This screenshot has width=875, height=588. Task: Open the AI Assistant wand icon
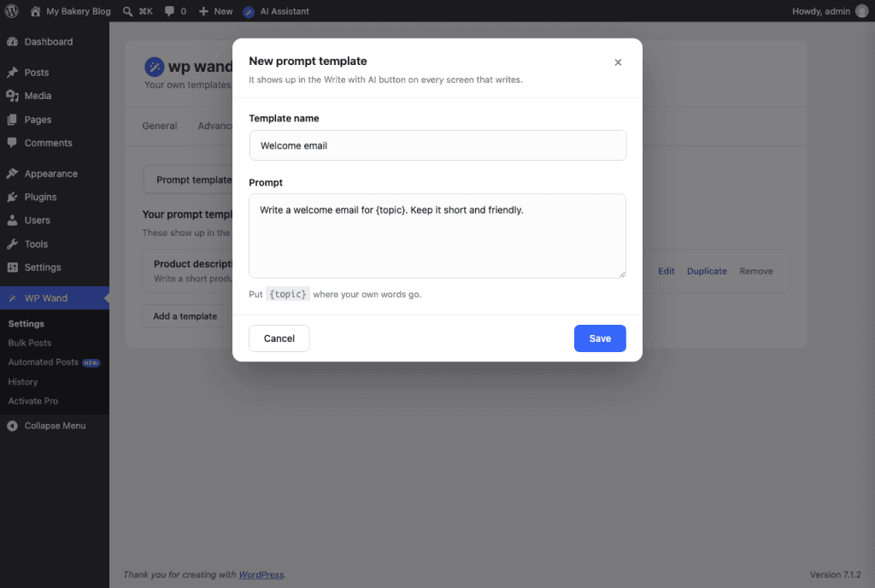[249, 12]
